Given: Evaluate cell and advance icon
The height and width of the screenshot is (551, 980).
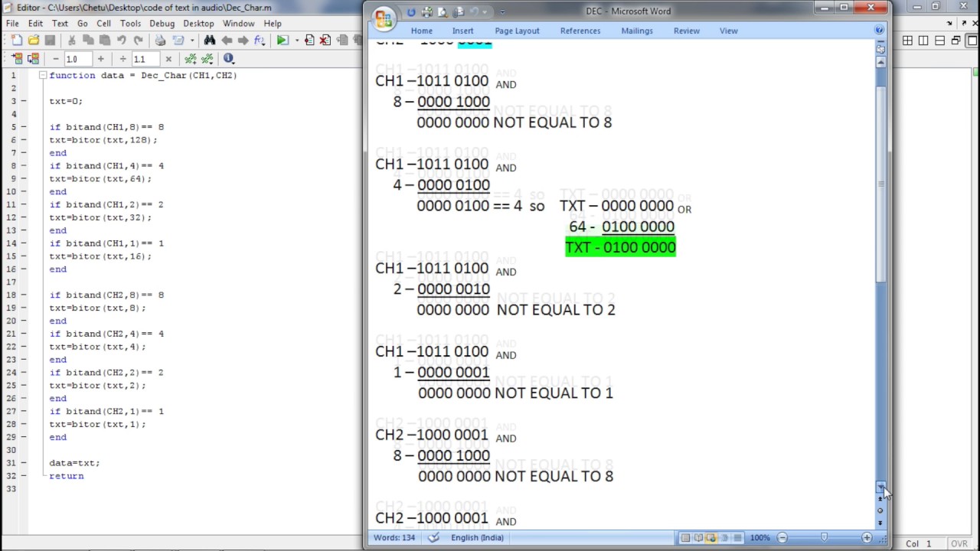Looking at the screenshot, I should tap(33, 59).
